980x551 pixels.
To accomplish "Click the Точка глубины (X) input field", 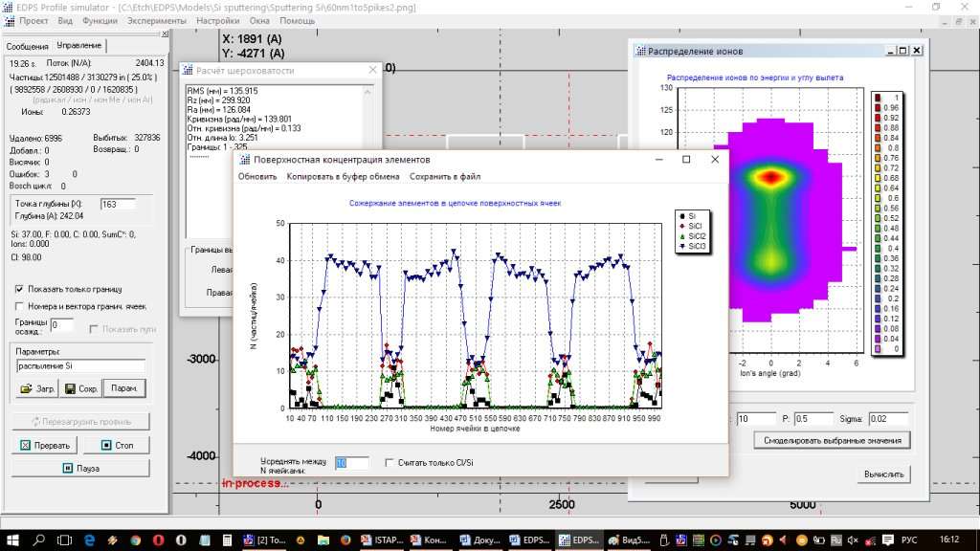I will click(x=118, y=205).
